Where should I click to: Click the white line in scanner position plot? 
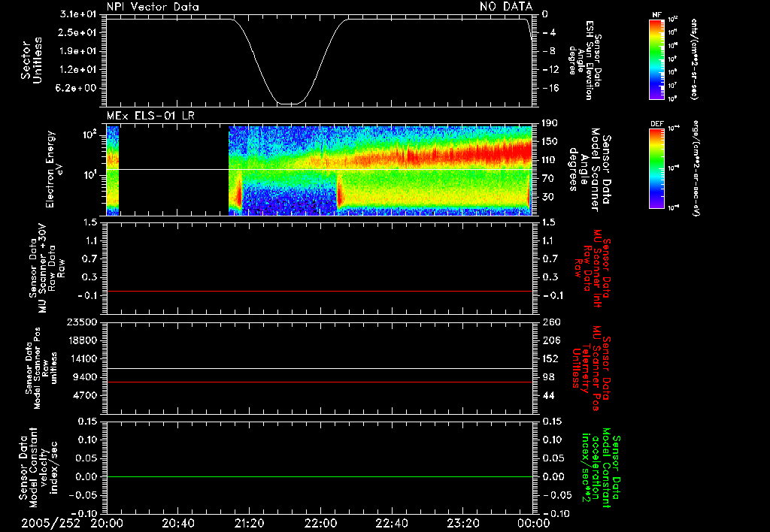pyautogui.click(x=319, y=369)
